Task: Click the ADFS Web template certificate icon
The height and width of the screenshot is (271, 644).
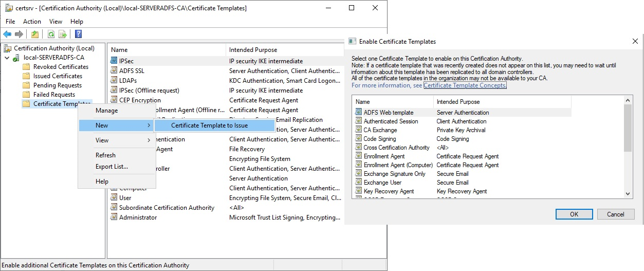Action: 359,113
